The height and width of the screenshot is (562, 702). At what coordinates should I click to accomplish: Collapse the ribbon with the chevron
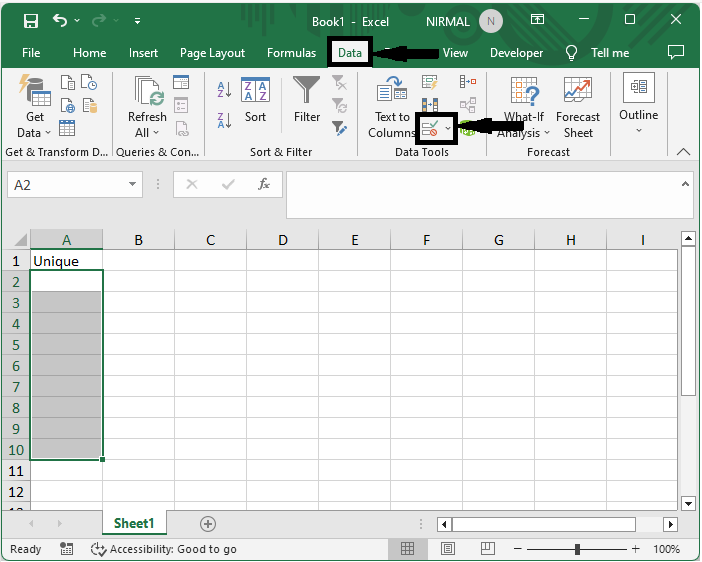(x=683, y=152)
